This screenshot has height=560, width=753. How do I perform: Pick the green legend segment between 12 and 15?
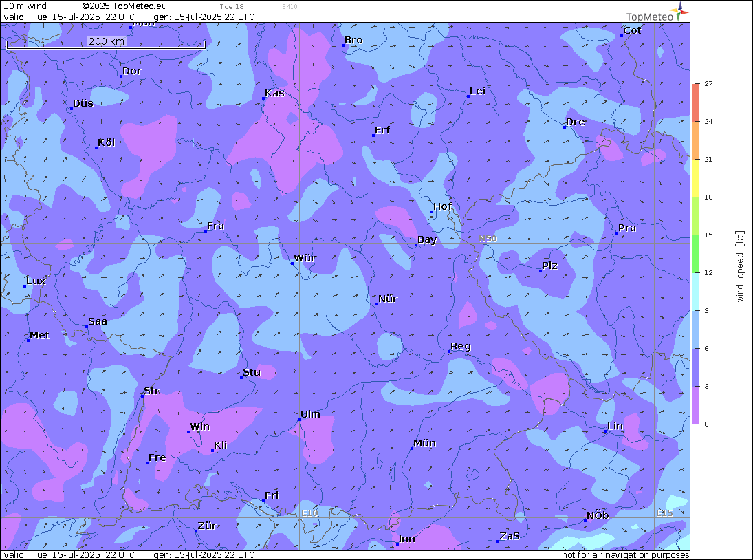point(696,254)
